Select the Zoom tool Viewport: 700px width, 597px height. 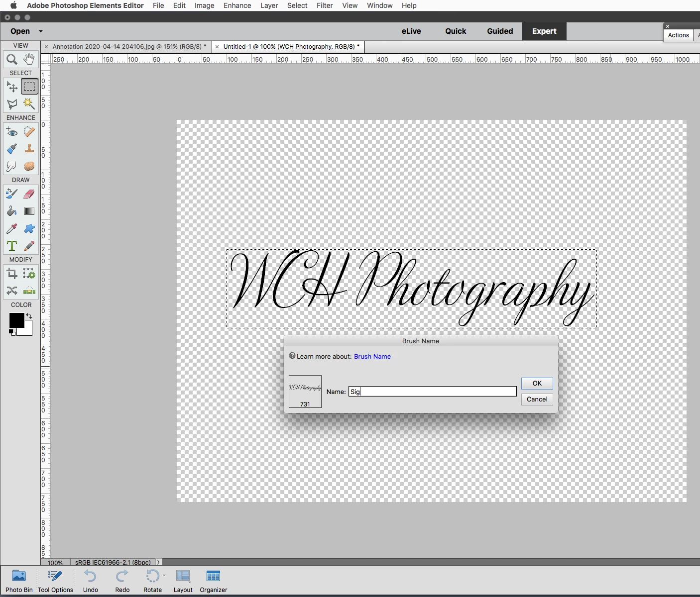point(12,60)
